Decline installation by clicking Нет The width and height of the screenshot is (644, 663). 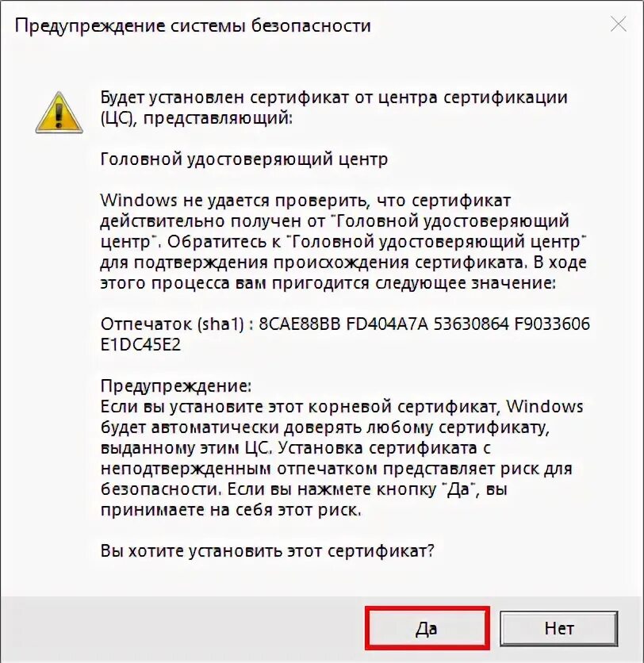tap(558, 628)
